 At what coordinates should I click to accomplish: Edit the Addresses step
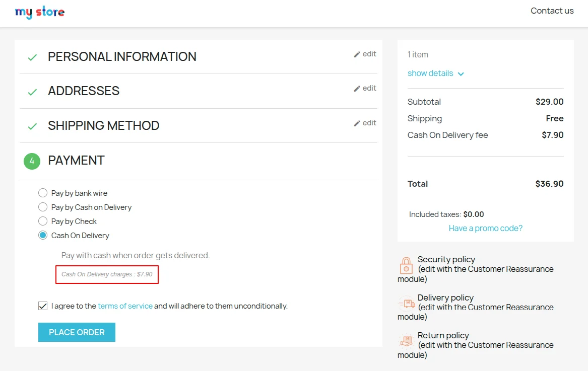click(365, 88)
